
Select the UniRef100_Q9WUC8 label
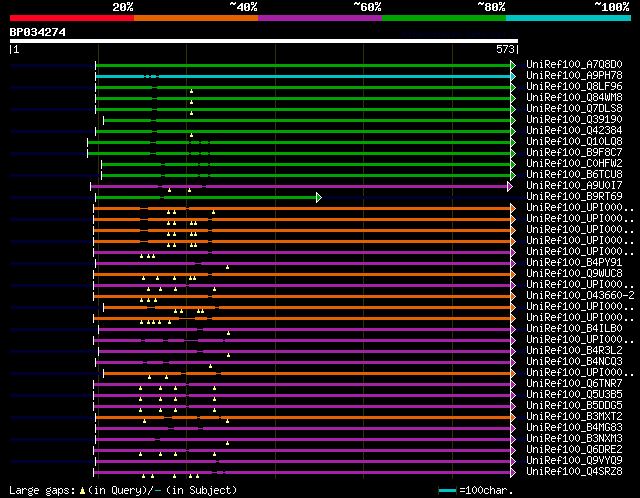pyautogui.click(x=574, y=273)
